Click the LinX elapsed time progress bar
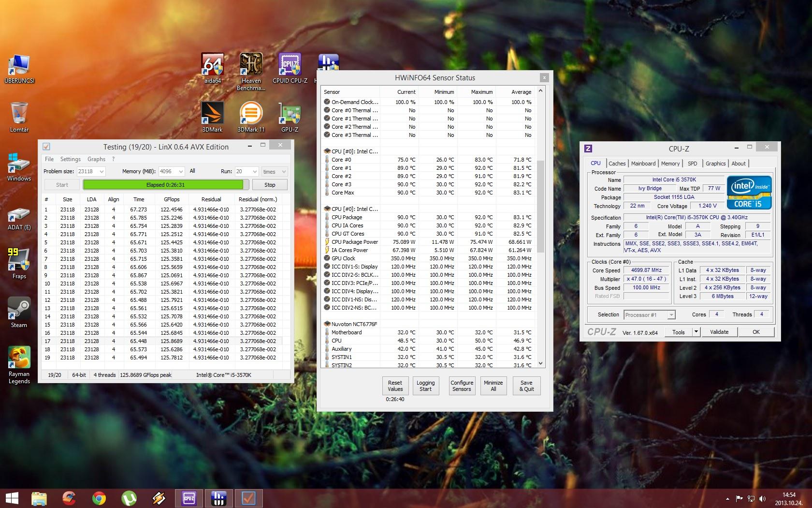 coord(166,185)
